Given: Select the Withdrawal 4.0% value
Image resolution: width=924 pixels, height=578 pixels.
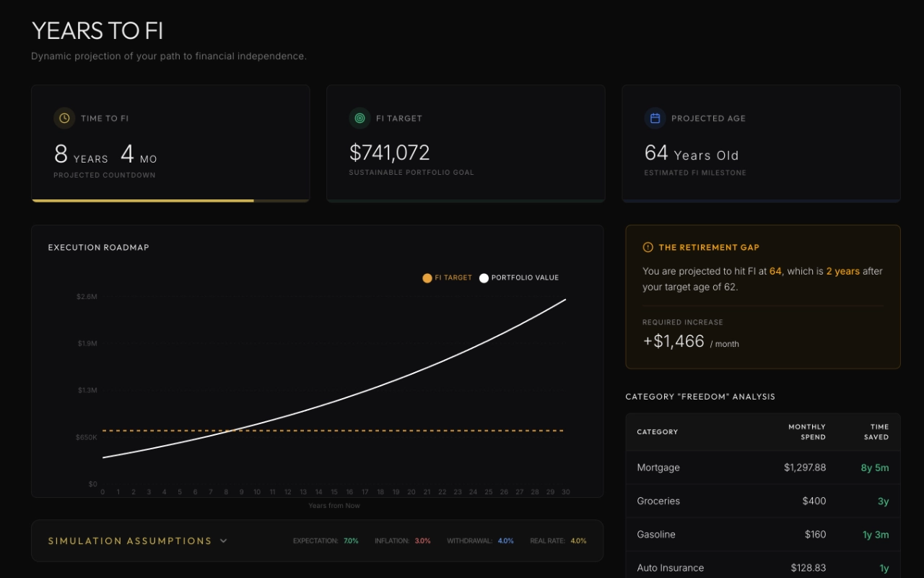Looking at the screenshot, I should point(505,541).
